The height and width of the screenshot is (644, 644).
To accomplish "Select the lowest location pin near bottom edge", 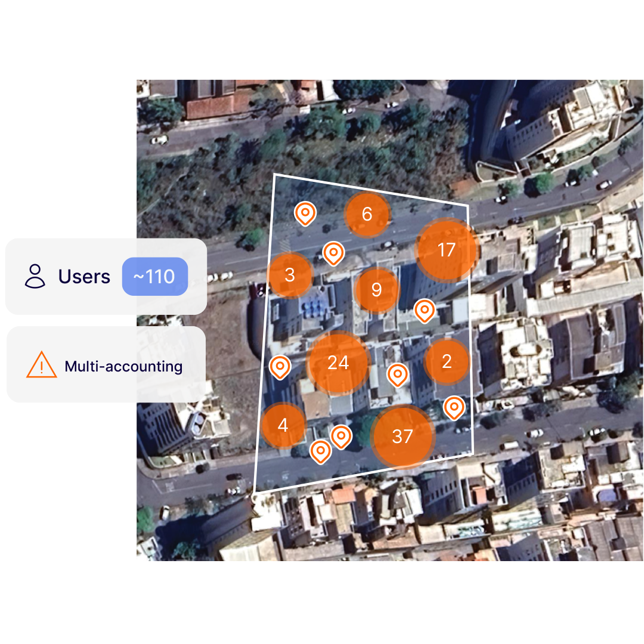I will point(320,452).
